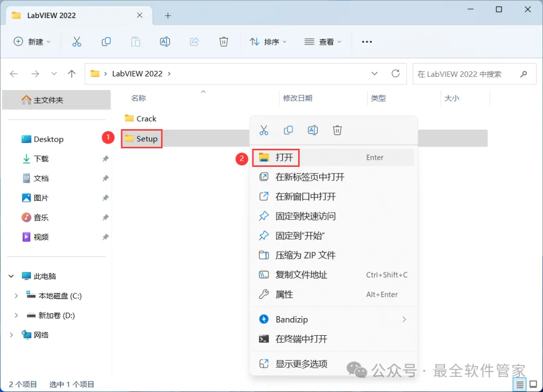This screenshot has width=543, height=392.
Task: Close the LabVIEW 2022 tab
Action: [x=140, y=15]
